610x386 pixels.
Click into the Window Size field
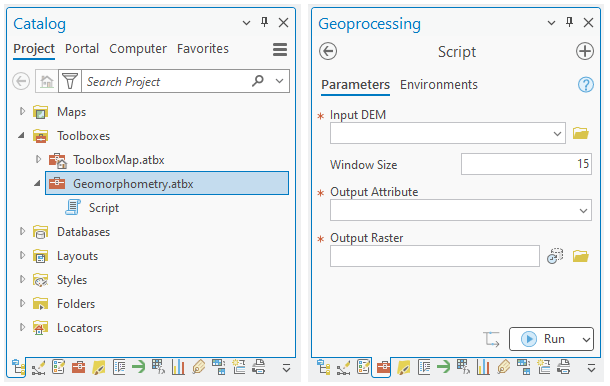pos(526,164)
